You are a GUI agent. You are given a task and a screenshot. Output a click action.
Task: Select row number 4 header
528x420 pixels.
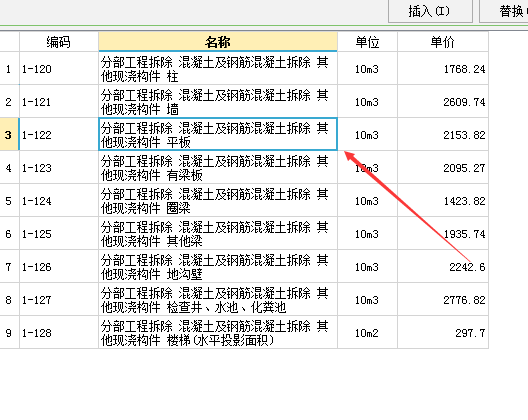tap(9, 167)
